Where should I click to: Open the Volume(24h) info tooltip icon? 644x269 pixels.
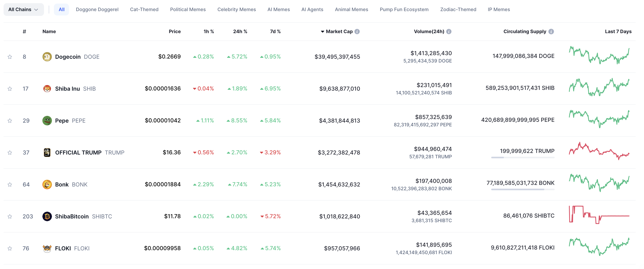tap(449, 32)
